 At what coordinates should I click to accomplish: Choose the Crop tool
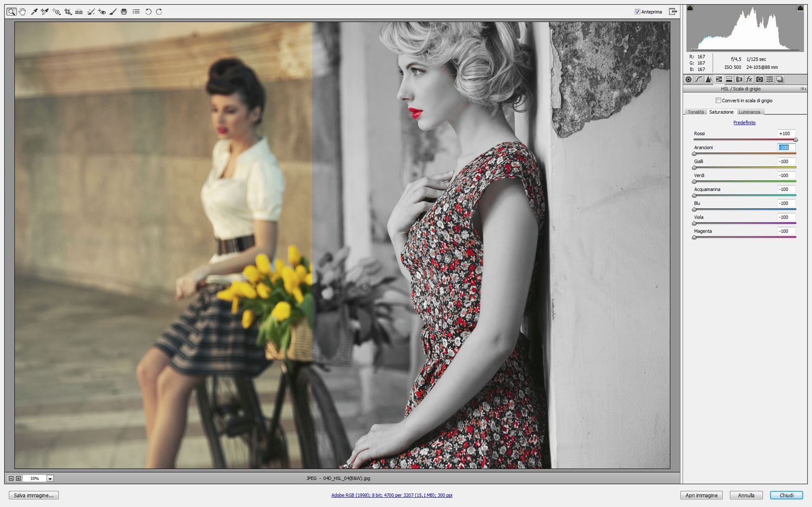pos(68,11)
